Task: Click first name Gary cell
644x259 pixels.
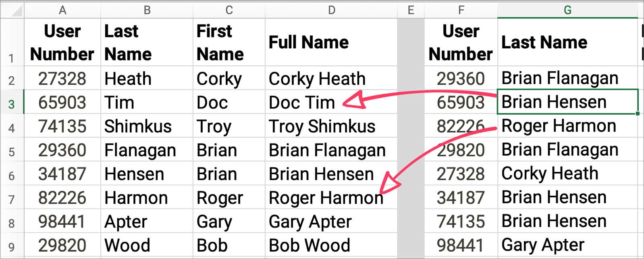Action: [x=229, y=221]
